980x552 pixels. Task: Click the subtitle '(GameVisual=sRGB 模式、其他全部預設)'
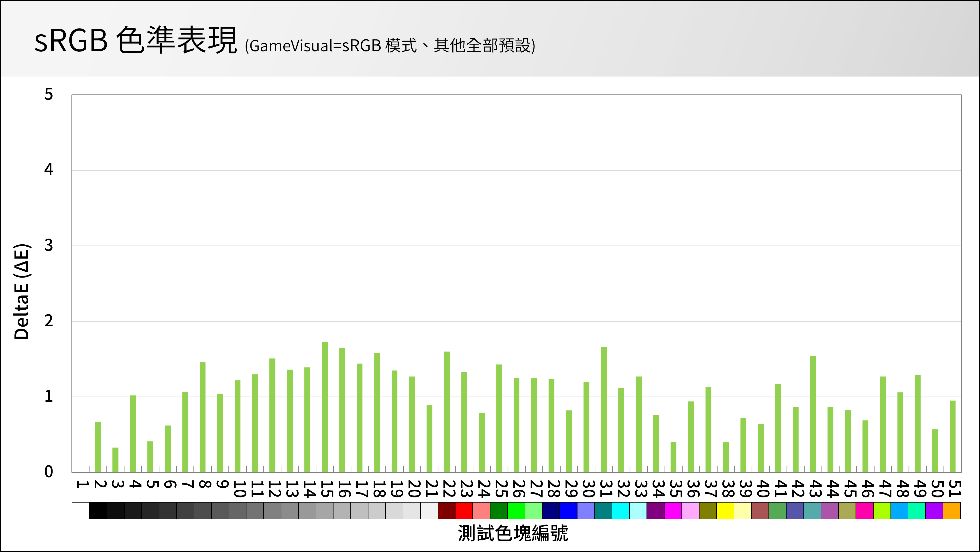[390, 46]
